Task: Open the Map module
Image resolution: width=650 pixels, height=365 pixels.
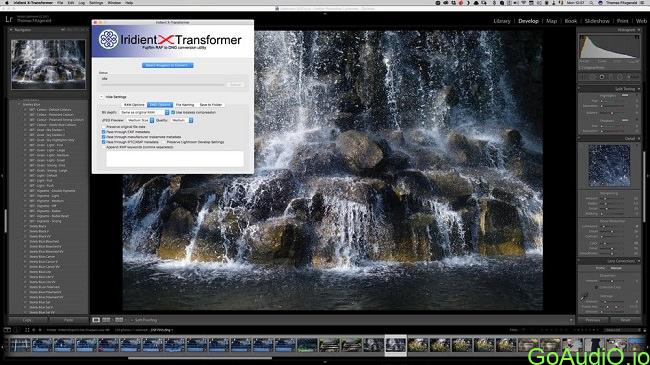Action: coord(551,21)
